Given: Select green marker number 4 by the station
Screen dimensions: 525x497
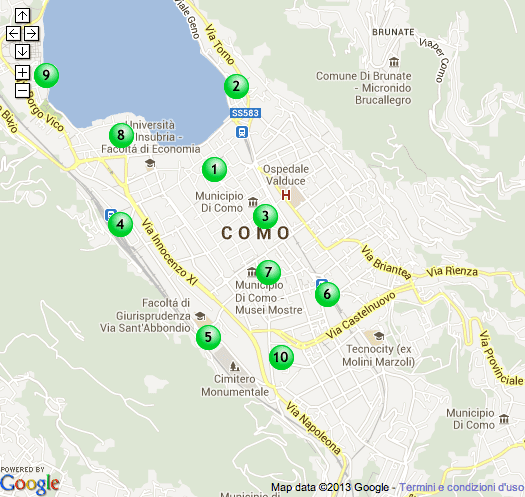Looking at the screenshot, I should click(x=121, y=224).
